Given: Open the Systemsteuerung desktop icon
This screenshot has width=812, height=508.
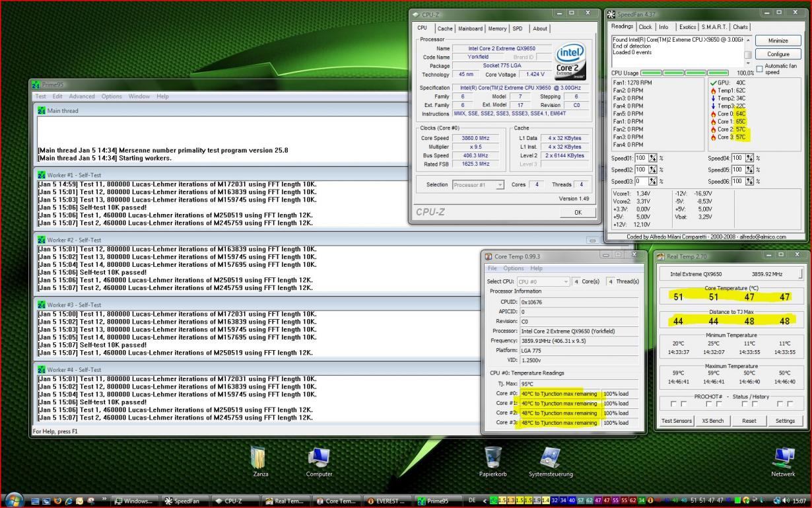Looking at the screenshot, I should pyautogui.click(x=551, y=461).
